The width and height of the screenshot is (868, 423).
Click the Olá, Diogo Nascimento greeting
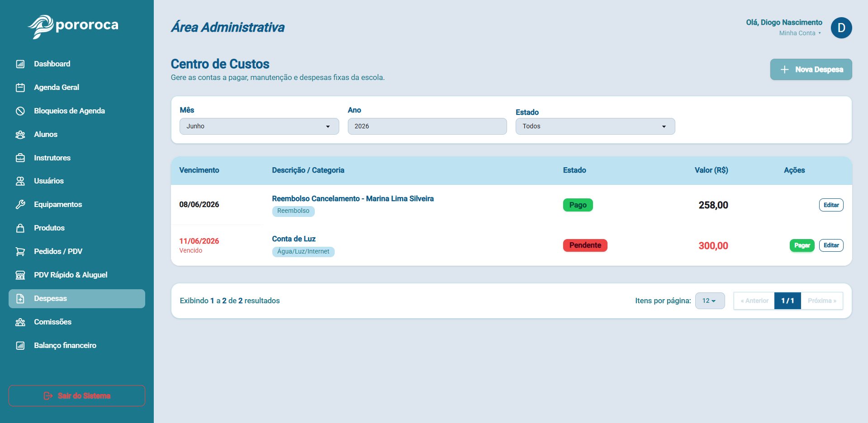784,23
